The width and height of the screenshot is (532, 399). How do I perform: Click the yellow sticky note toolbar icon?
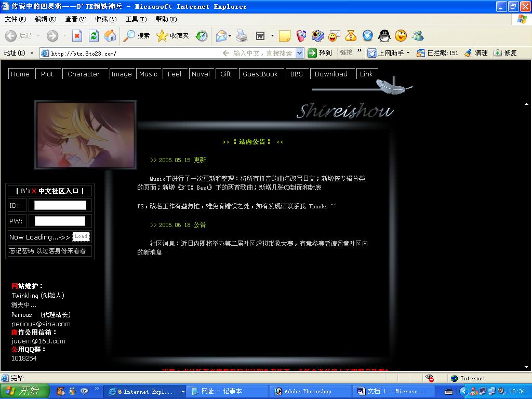[x=284, y=36]
